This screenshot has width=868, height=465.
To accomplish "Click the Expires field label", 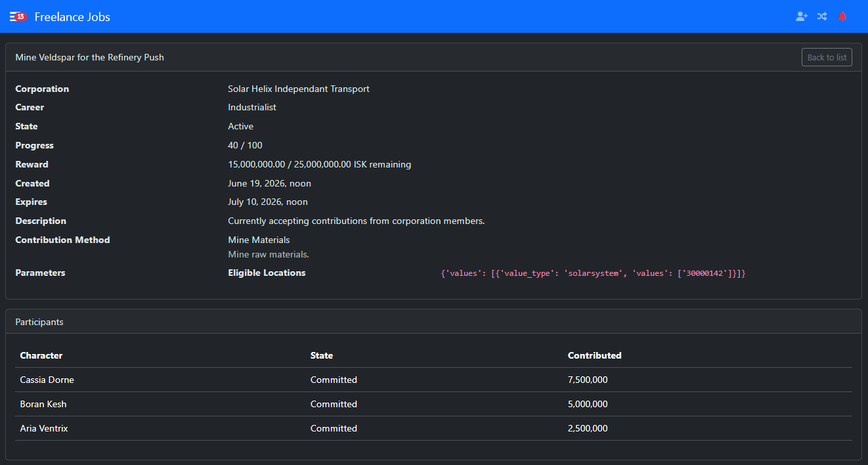I will click(31, 202).
